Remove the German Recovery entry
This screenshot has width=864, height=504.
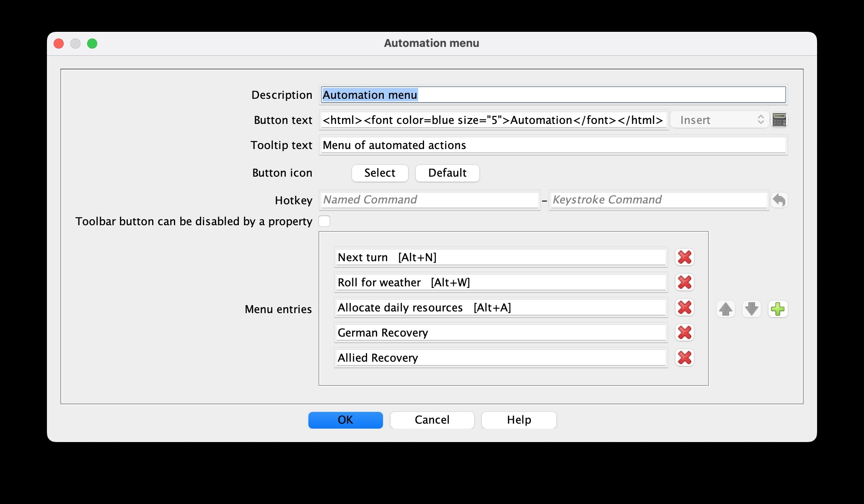pyautogui.click(x=685, y=333)
